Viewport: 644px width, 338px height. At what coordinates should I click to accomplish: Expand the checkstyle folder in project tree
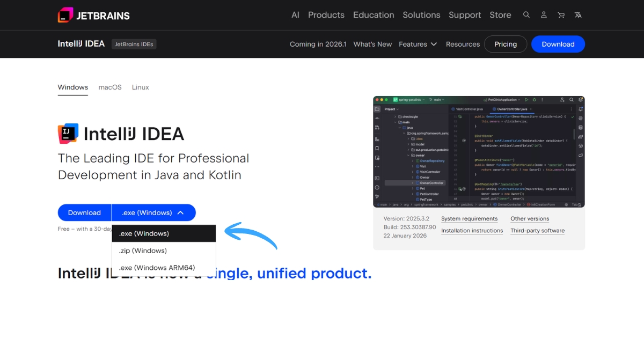coord(395,117)
